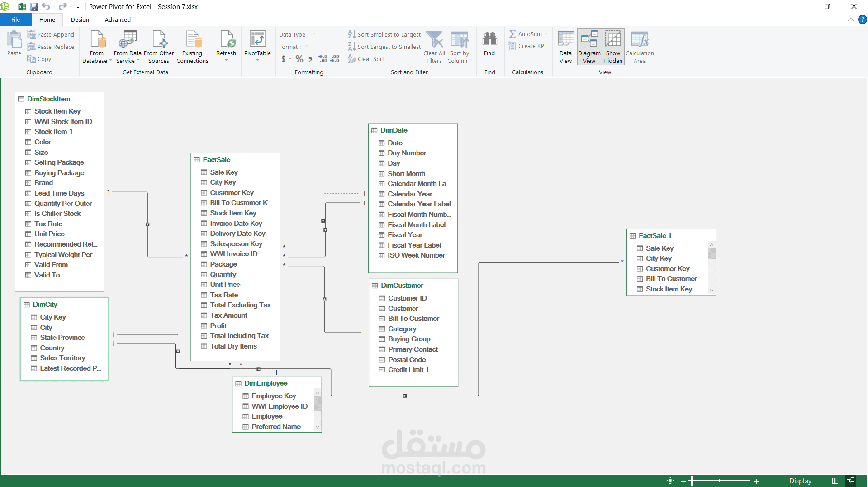Click the Copy button in Clipboard
Image resolution: width=868 pixels, height=487 pixels.
pos(39,59)
